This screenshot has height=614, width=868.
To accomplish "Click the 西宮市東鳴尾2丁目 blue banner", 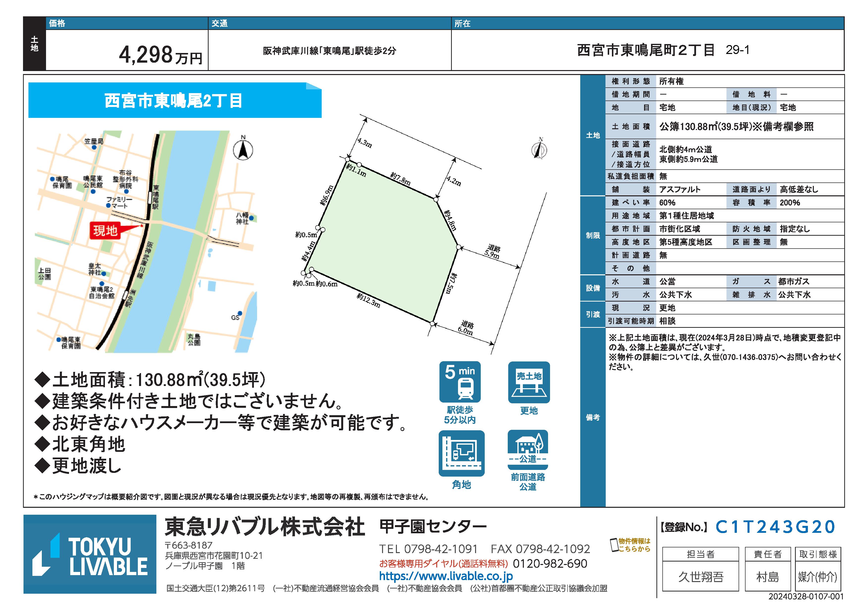I will pos(174,101).
